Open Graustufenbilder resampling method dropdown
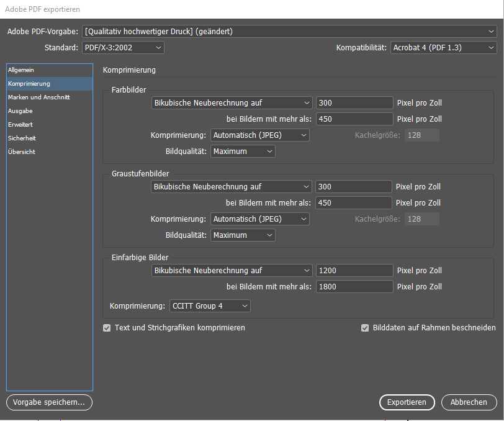Image resolution: width=504 pixels, height=421 pixels. [232, 187]
